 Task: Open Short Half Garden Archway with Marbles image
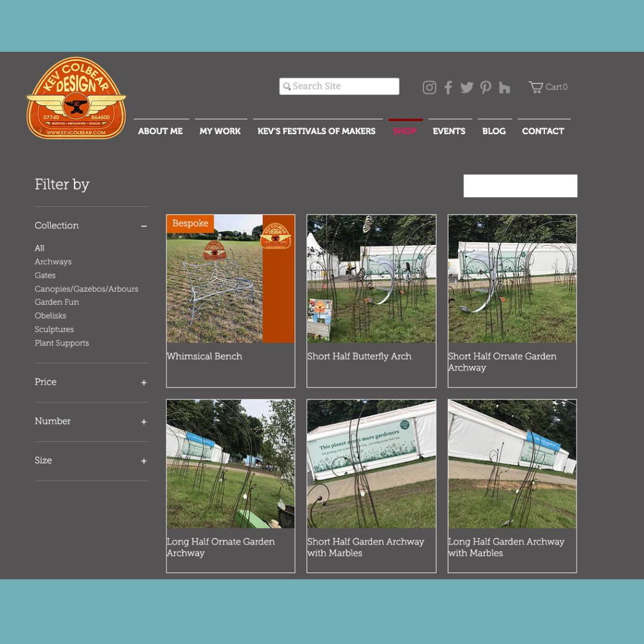coord(371,464)
